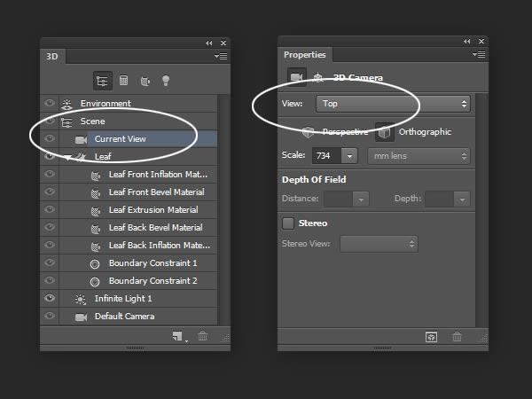Click the Scale value input field

327,156
